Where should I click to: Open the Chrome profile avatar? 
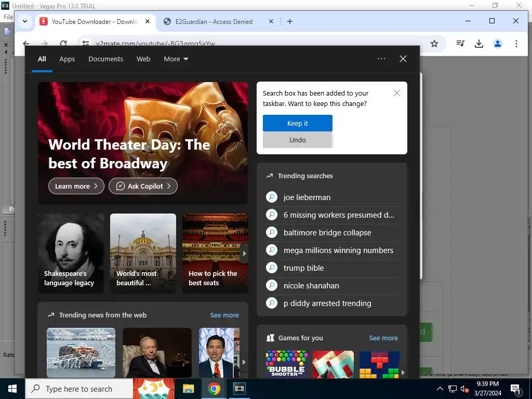[498, 44]
